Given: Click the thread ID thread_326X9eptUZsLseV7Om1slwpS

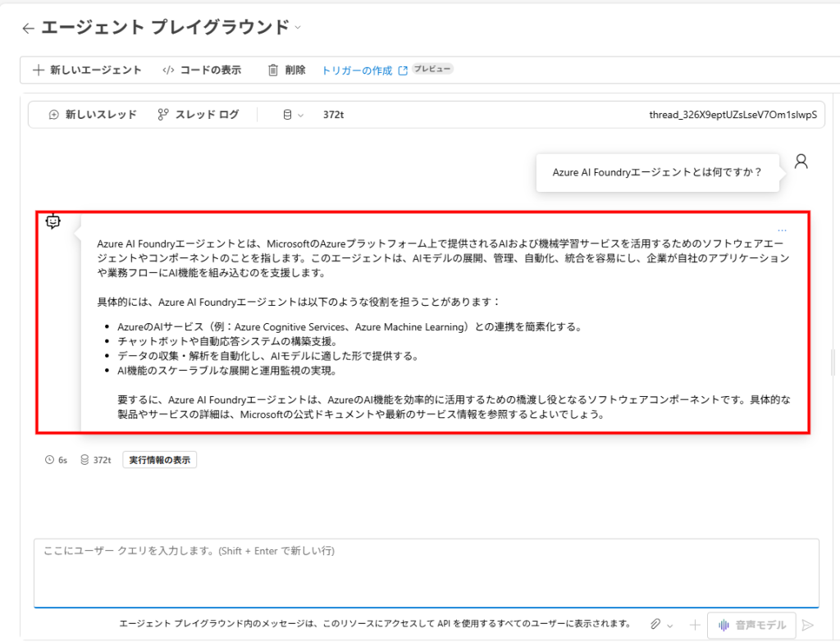Looking at the screenshot, I should [x=733, y=115].
